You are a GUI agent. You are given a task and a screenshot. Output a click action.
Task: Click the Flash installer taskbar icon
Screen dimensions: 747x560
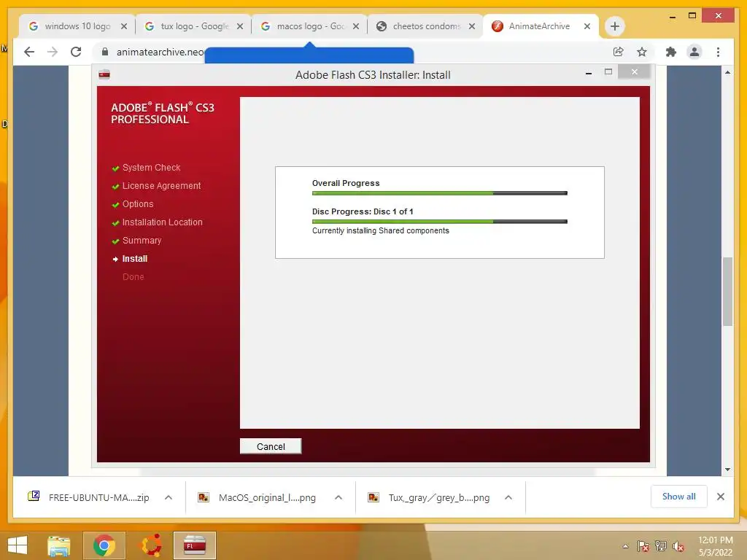[x=194, y=545]
